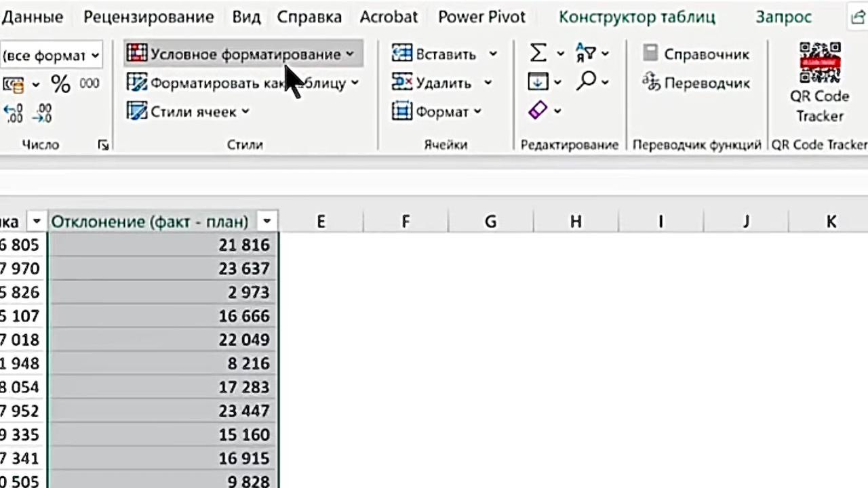Open the Вид tab
This screenshot has height=488, width=868.
[x=246, y=17]
